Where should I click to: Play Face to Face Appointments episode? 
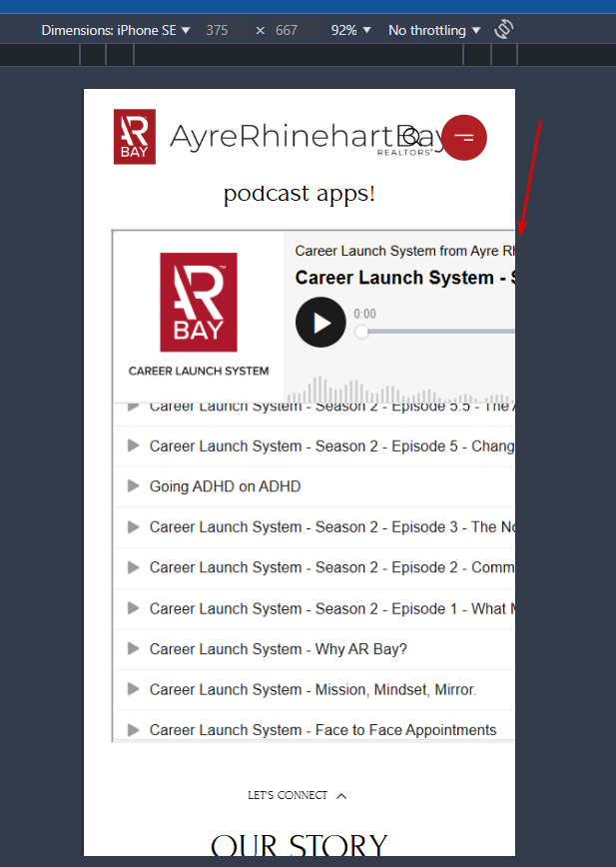[133, 730]
